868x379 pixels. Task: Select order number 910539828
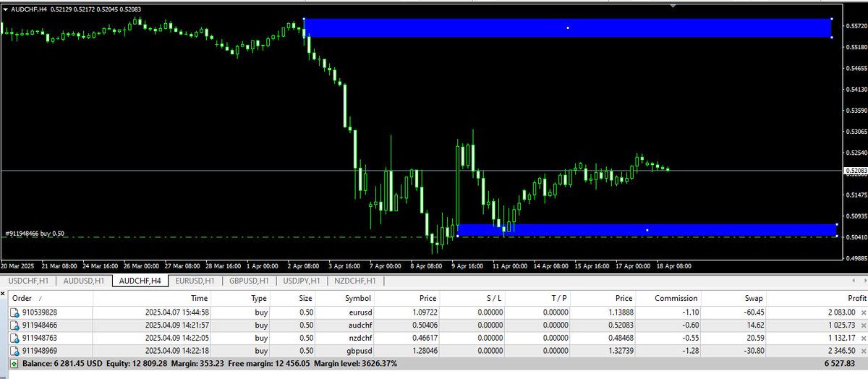point(39,313)
